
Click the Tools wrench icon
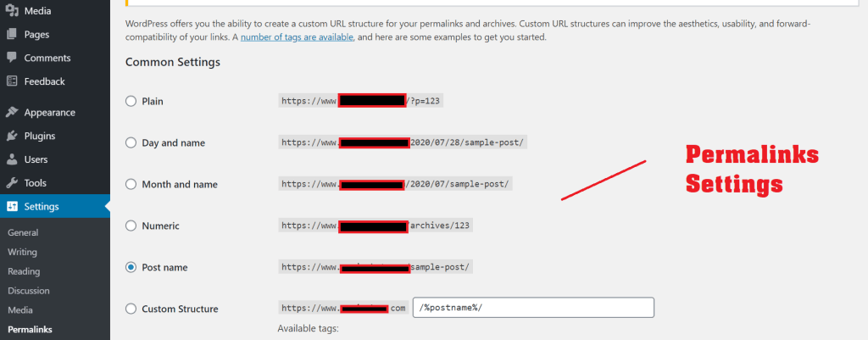point(12,183)
